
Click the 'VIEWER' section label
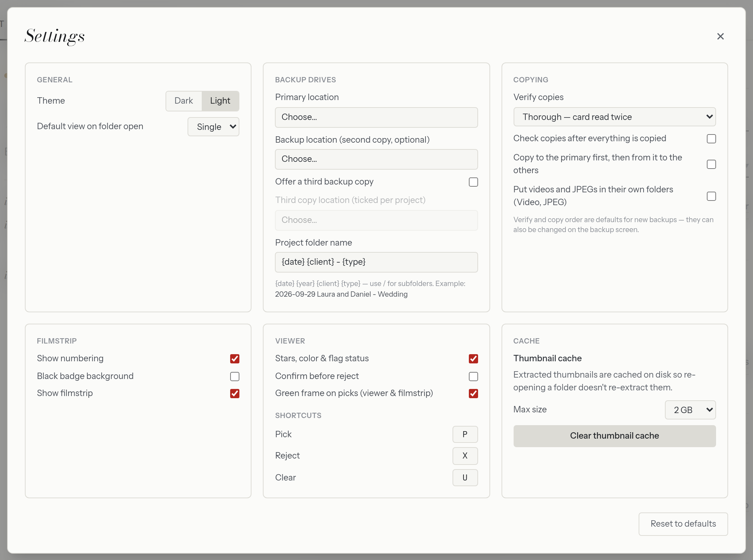coord(290,341)
